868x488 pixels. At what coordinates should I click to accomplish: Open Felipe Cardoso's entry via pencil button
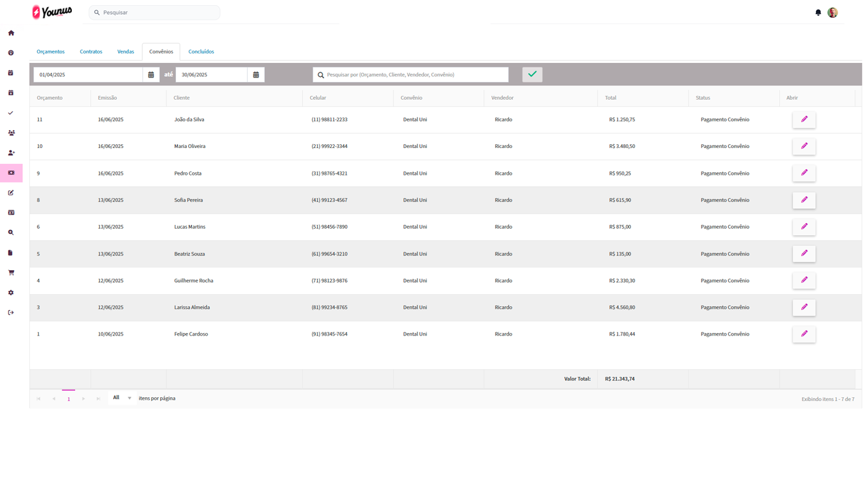804,334
